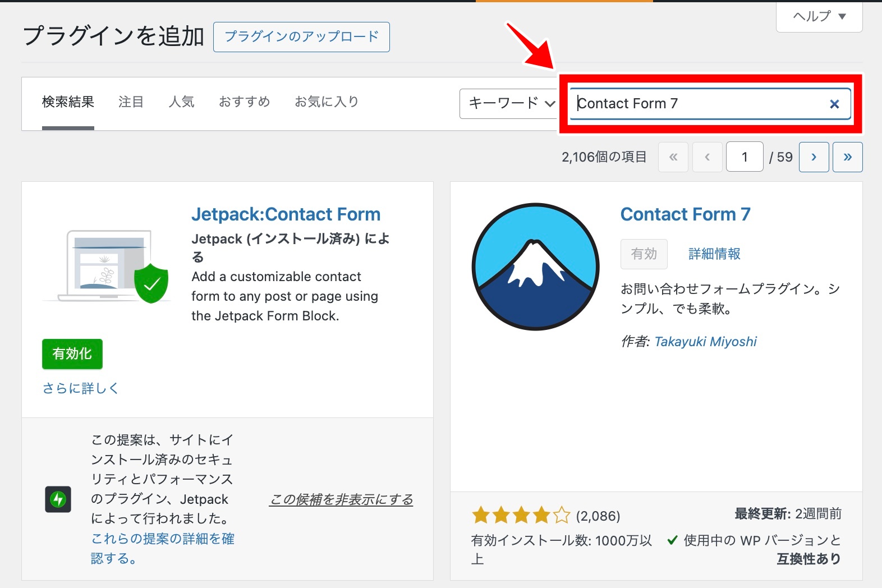Image resolution: width=882 pixels, height=588 pixels.
Task: Open これらの提案の詳細を確認する link
Action: coord(163,548)
